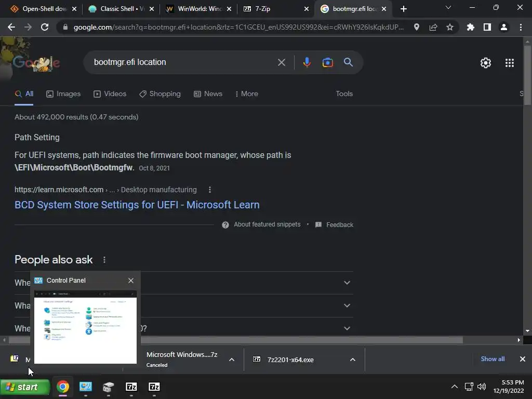Click the address bar URL
Image resolution: width=532 pixels, height=399 pixels.
pos(238,27)
